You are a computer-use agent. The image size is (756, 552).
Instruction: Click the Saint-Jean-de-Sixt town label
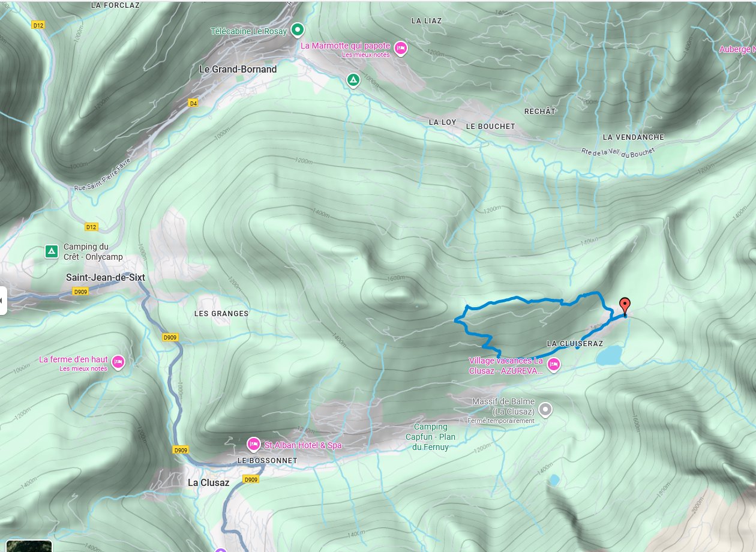pyautogui.click(x=105, y=278)
